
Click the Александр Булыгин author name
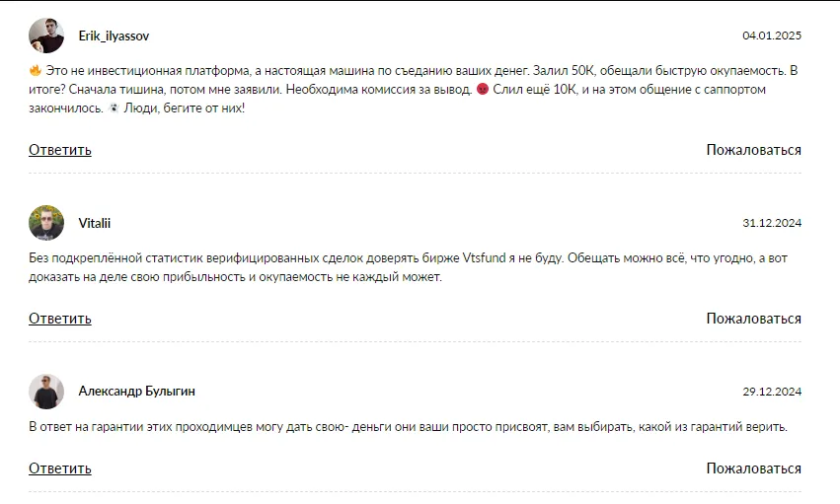(136, 392)
